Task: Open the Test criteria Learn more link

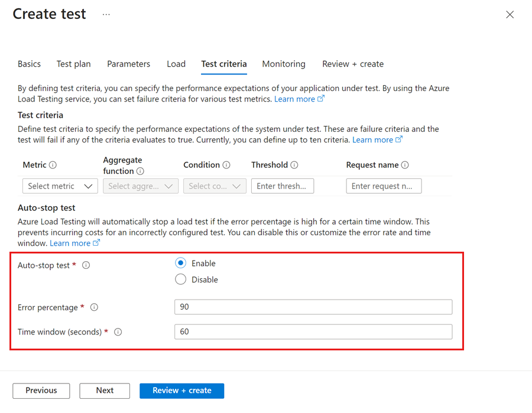Action: pos(373,139)
